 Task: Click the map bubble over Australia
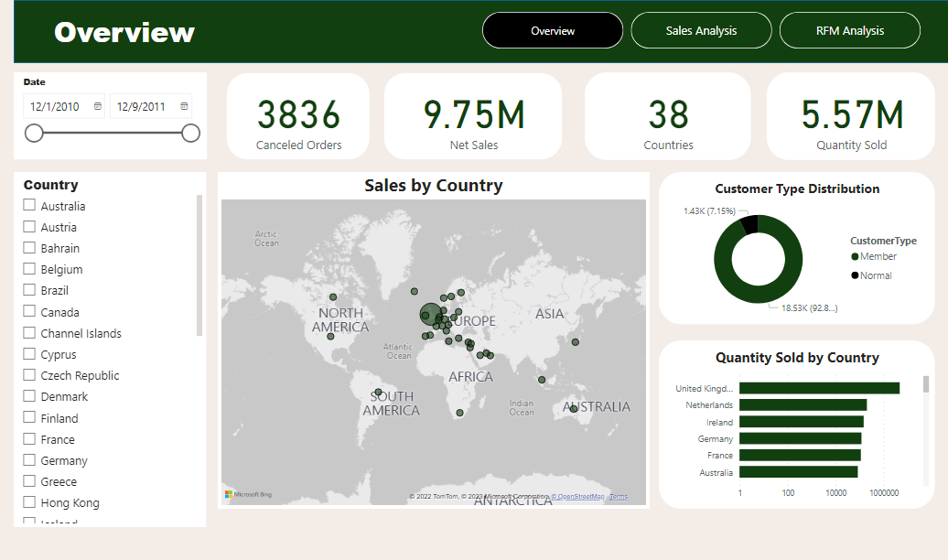[574, 408]
